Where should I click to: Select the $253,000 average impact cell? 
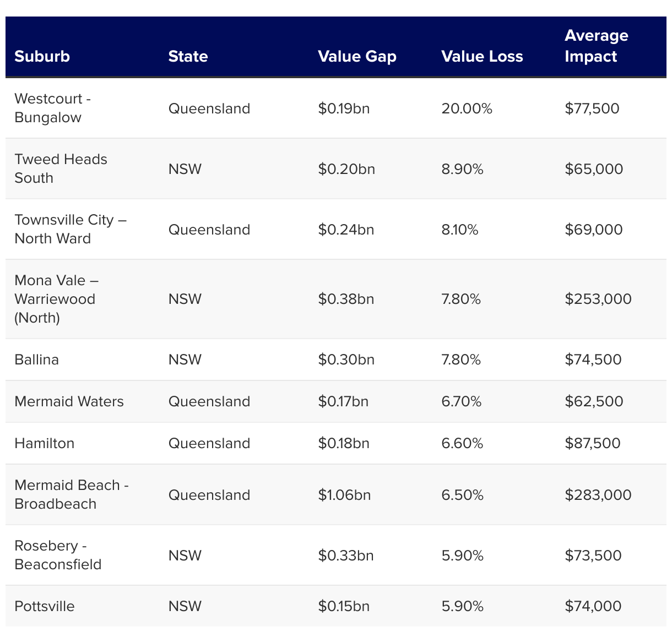coord(598,299)
